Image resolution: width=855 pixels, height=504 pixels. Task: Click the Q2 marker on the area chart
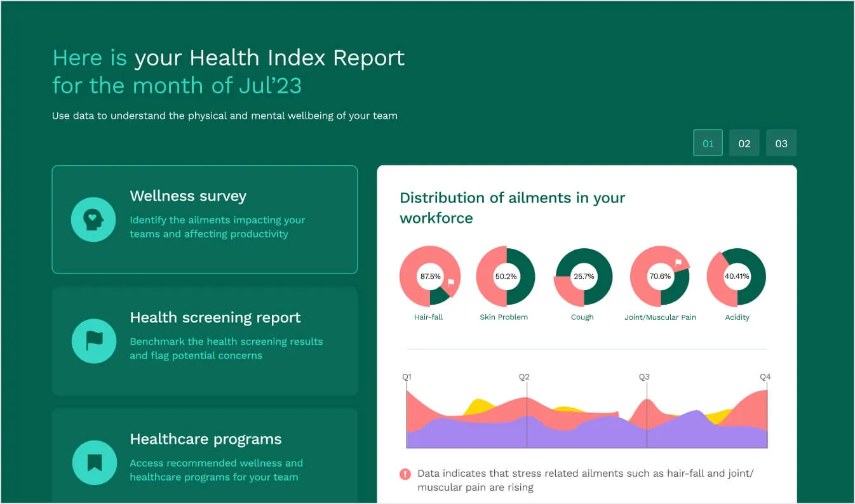(x=524, y=377)
